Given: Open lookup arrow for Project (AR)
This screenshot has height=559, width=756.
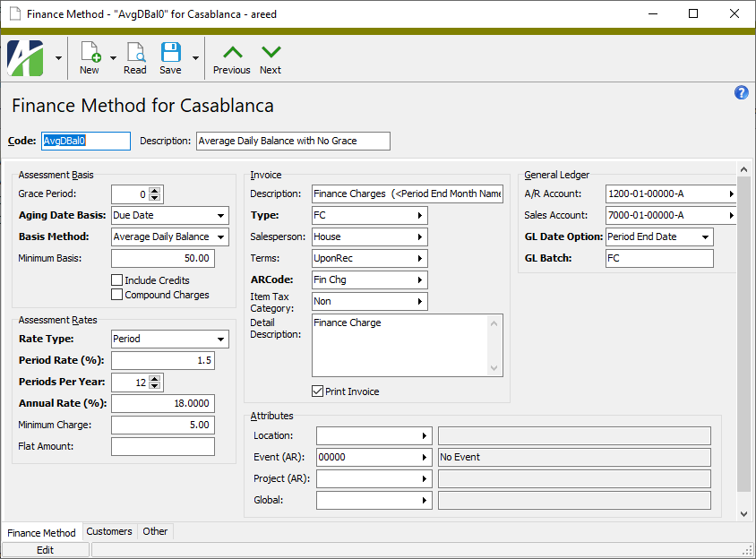Looking at the screenshot, I should pos(425,479).
